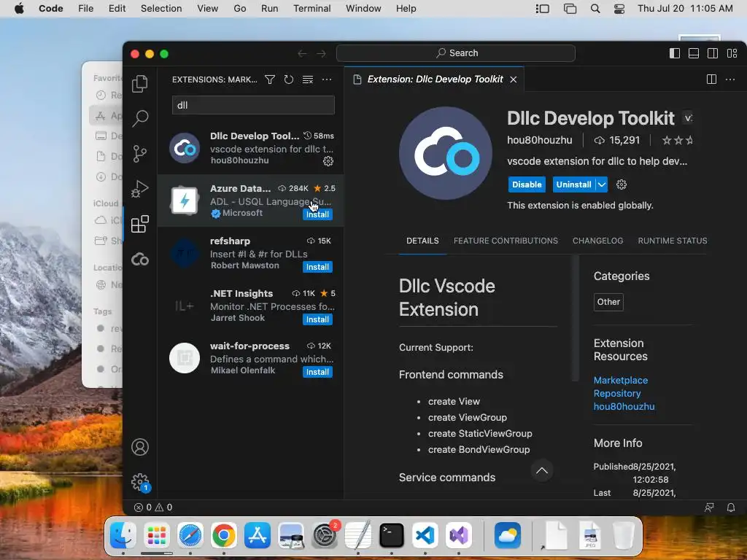Image resolution: width=747 pixels, height=560 pixels.
Task: Toggle secondary side bar layout icon
Action: (x=713, y=53)
